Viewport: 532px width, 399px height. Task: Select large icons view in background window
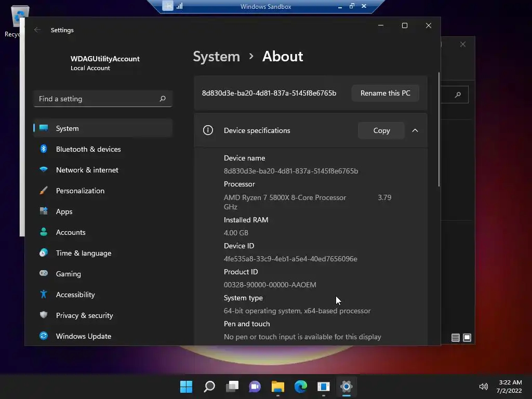(x=467, y=338)
